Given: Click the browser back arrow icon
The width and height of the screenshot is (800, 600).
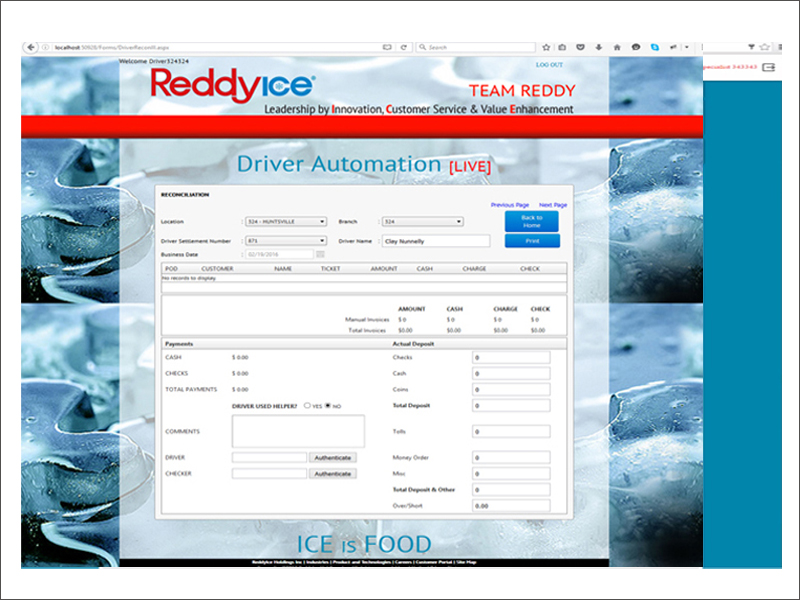Looking at the screenshot, I should tap(32, 46).
